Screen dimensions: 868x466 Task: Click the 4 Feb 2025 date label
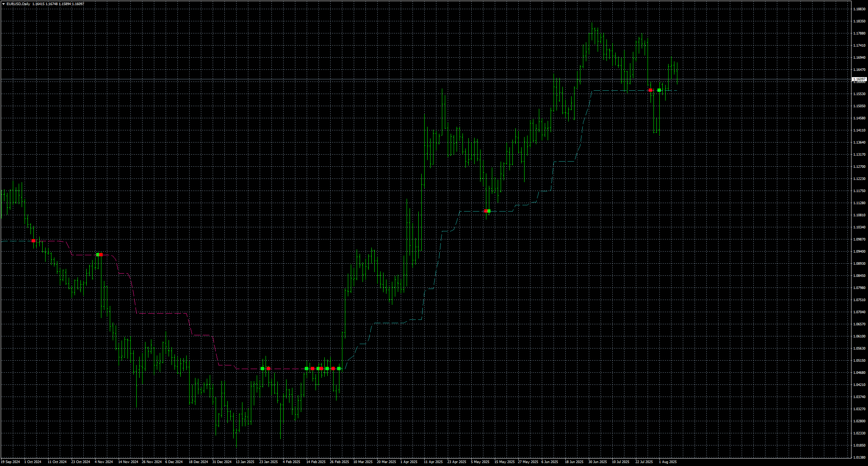(x=291, y=462)
